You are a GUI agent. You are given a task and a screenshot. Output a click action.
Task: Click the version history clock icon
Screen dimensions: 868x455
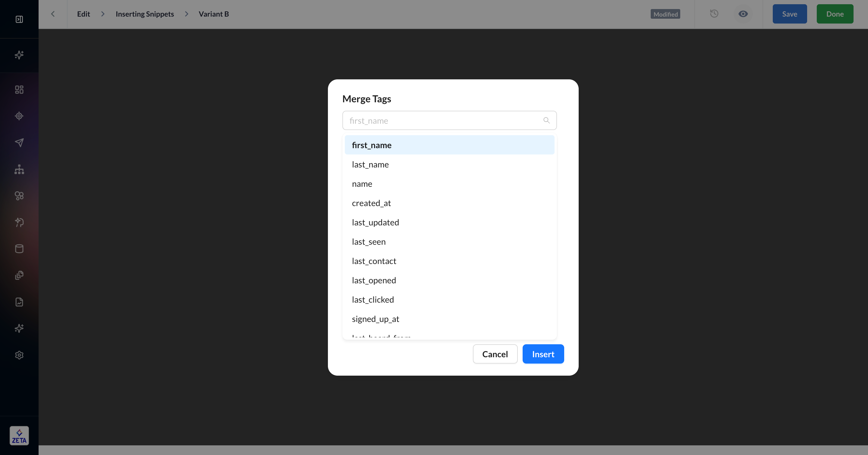[714, 14]
